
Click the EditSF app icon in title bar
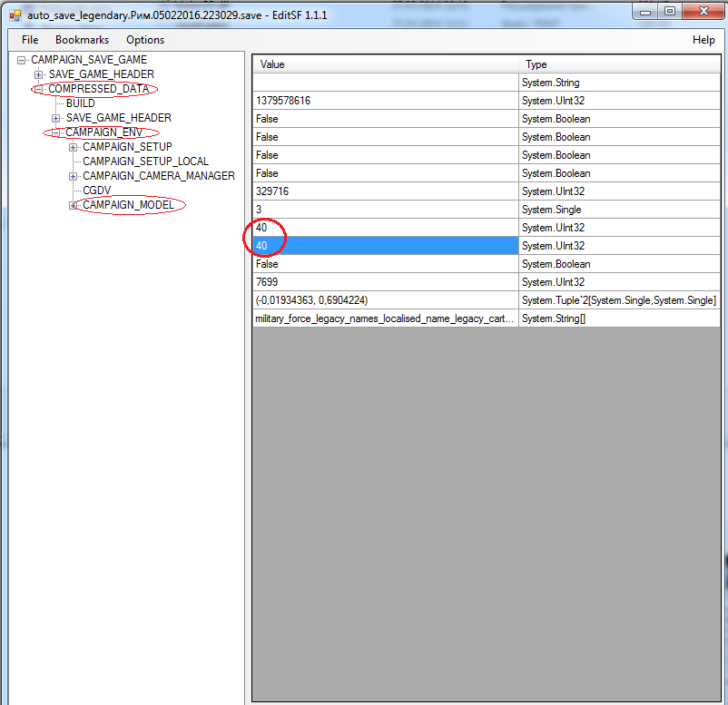click(15, 16)
